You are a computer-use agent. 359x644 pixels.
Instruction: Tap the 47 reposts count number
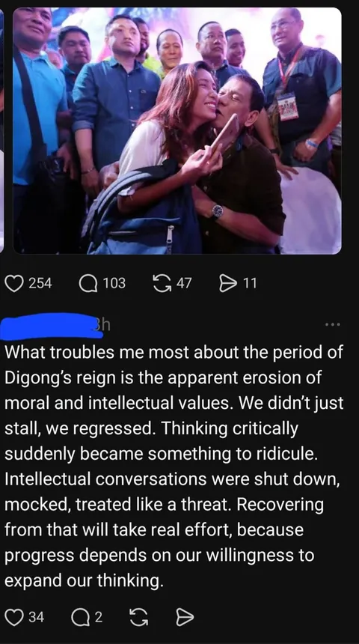pyautogui.click(x=184, y=283)
